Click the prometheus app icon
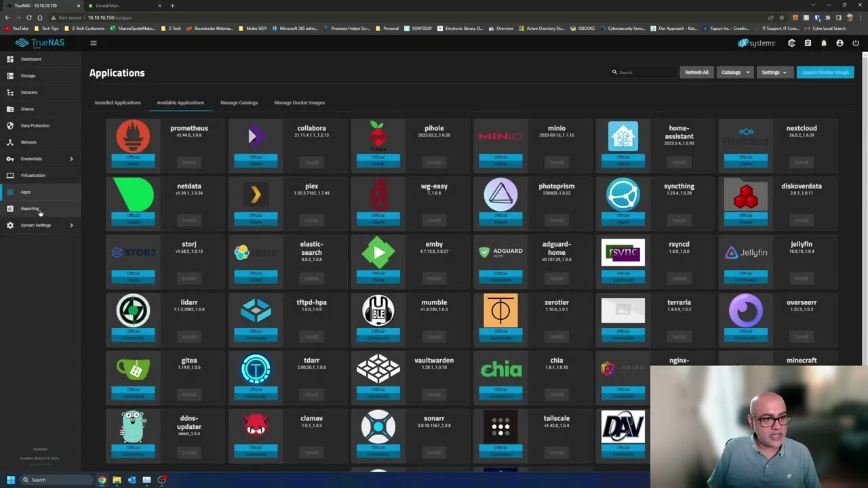This screenshot has width=868, height=488. [133, 136]
